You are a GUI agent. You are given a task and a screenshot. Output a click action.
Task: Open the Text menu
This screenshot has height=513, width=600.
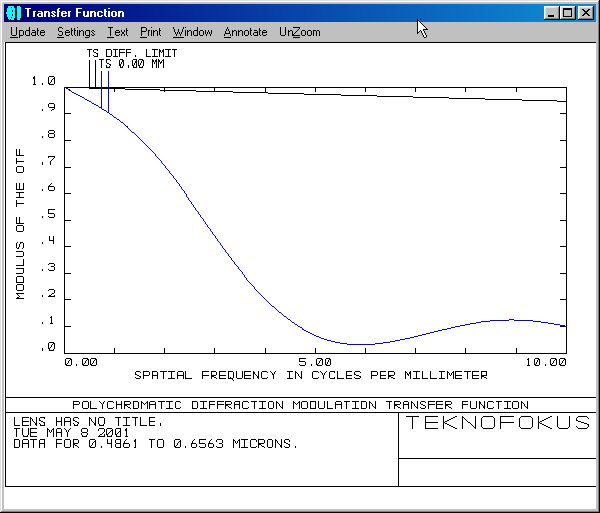118,32
